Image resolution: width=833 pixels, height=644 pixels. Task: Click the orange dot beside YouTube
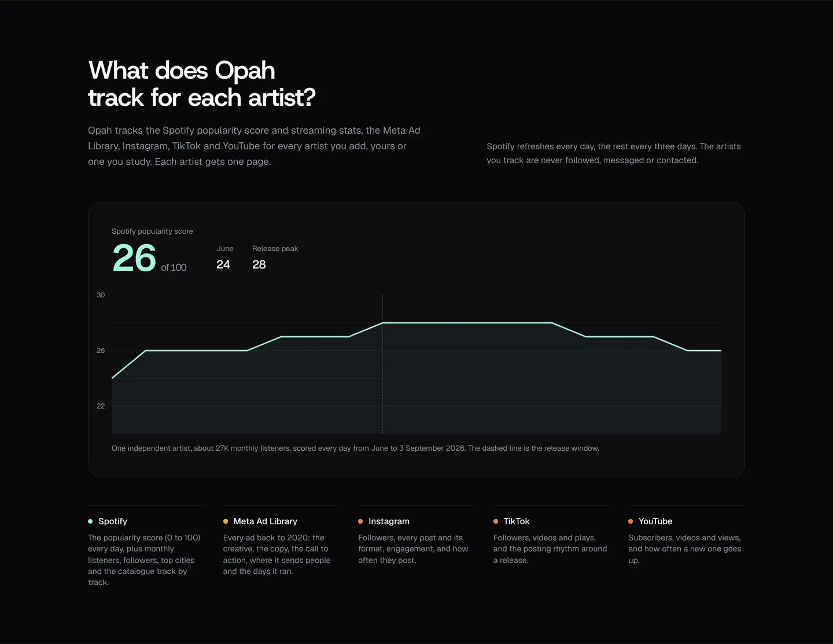point(631,521)
